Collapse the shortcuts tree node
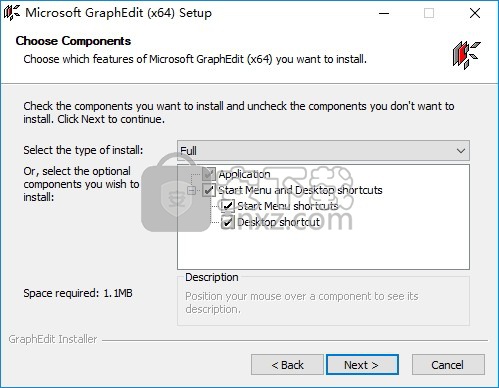The image size is (499, 388). [x=191, y=190]
